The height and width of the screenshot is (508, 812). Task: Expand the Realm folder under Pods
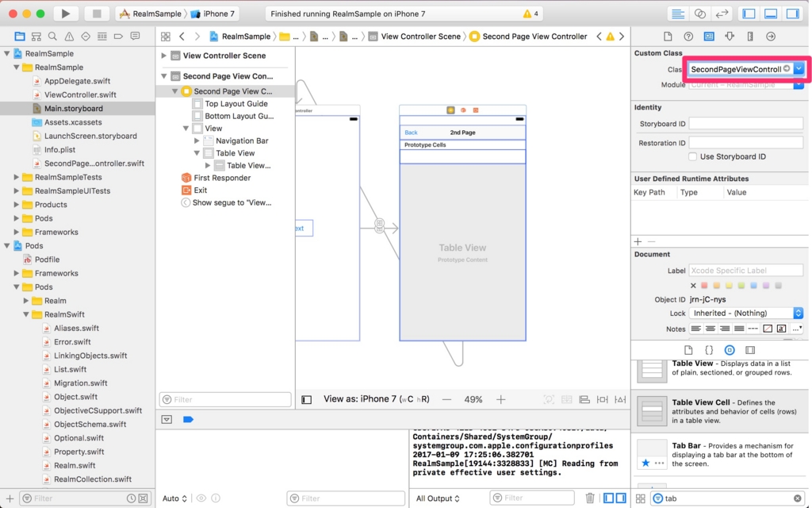(26, 301)
